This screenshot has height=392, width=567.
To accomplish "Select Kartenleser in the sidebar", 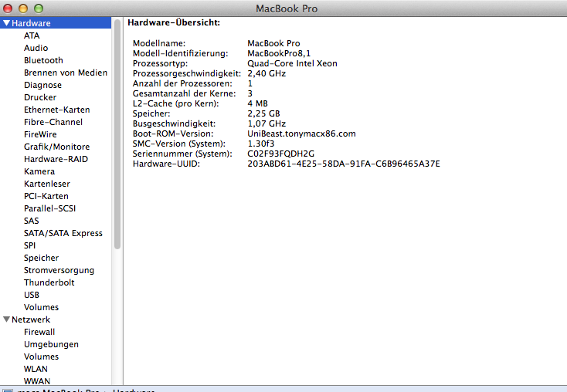I will 47,184.
